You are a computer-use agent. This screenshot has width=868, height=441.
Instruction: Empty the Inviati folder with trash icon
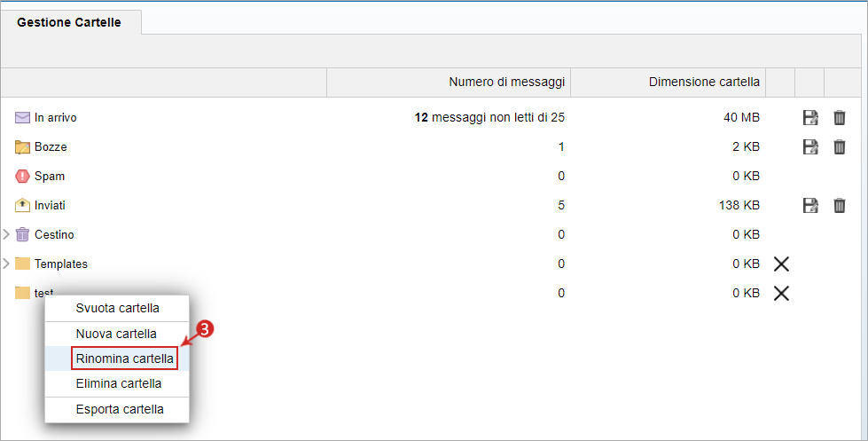pyautogui.click(x=840, y=206)
